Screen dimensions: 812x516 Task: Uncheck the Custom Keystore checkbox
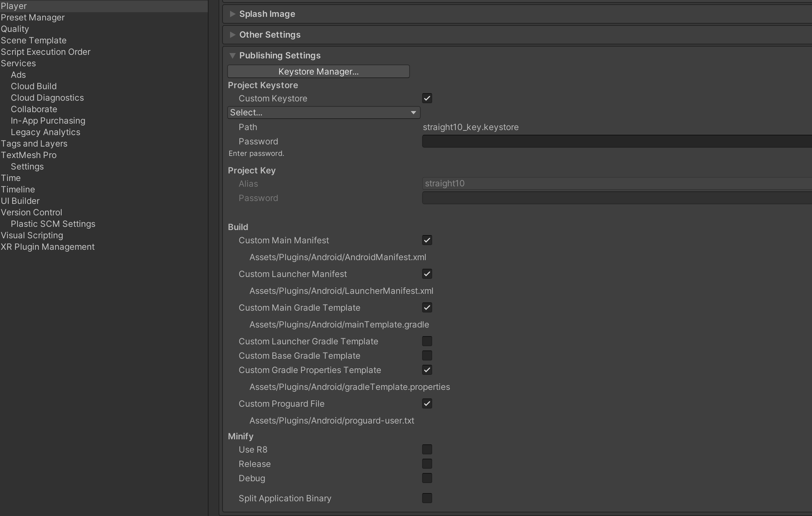pyautogui.click(x=427, y=98)
